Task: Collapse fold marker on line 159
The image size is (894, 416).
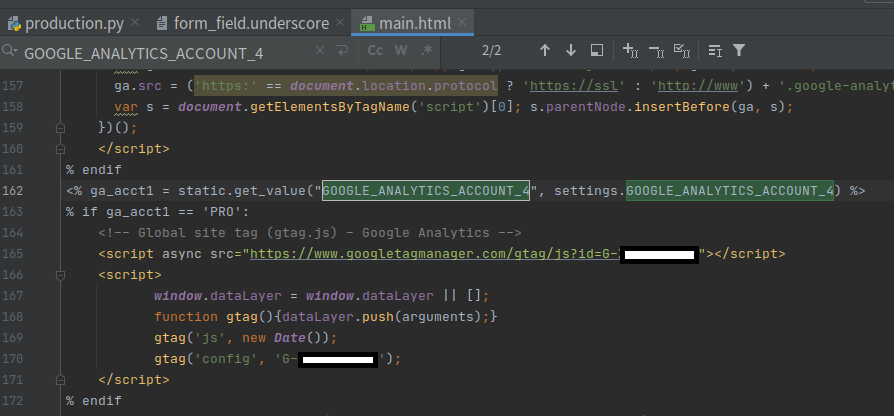Action: pyautogui.click(x=60, y=128)
